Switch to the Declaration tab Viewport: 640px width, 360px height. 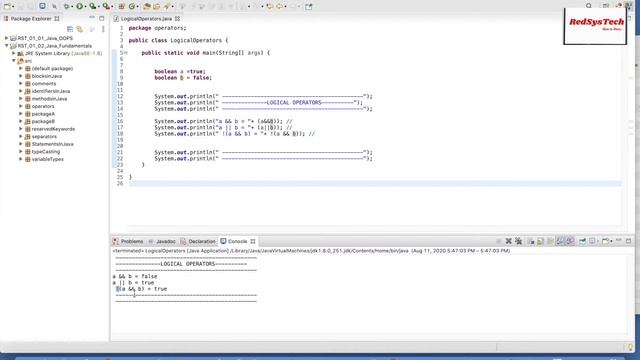[x=198, y=241]
